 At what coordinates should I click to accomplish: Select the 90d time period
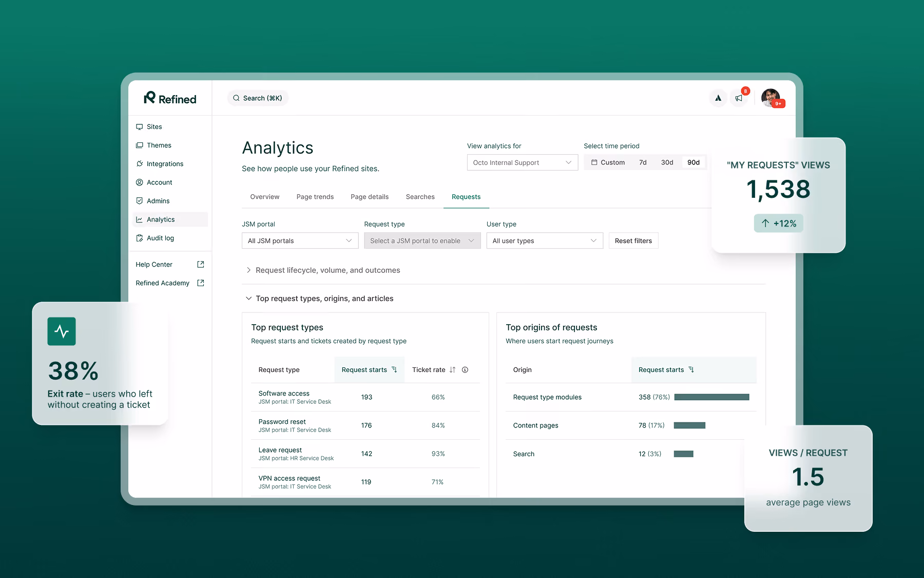(694, 162)
